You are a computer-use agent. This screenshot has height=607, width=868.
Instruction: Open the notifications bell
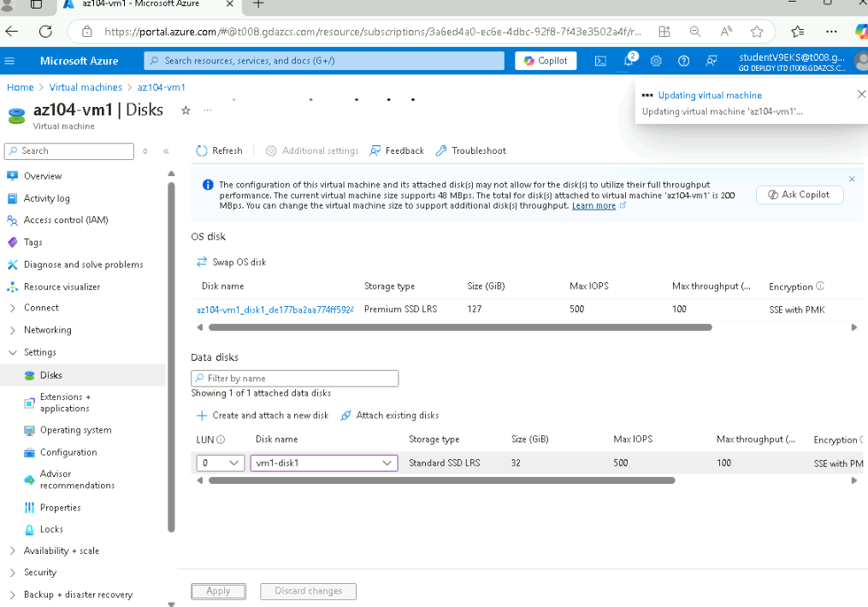pos(629,61)
